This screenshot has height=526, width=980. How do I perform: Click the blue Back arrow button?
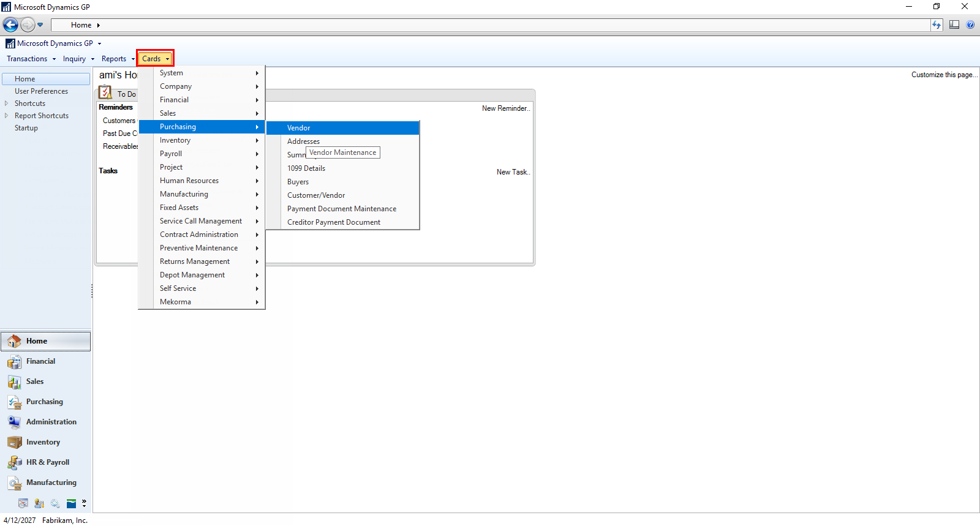pos(10,25)
